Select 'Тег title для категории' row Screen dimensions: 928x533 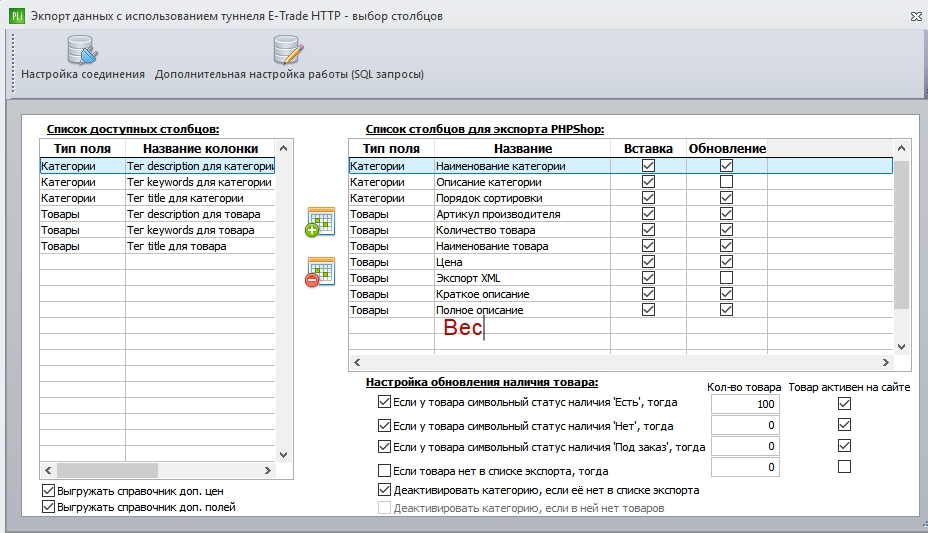coord(157,198)
